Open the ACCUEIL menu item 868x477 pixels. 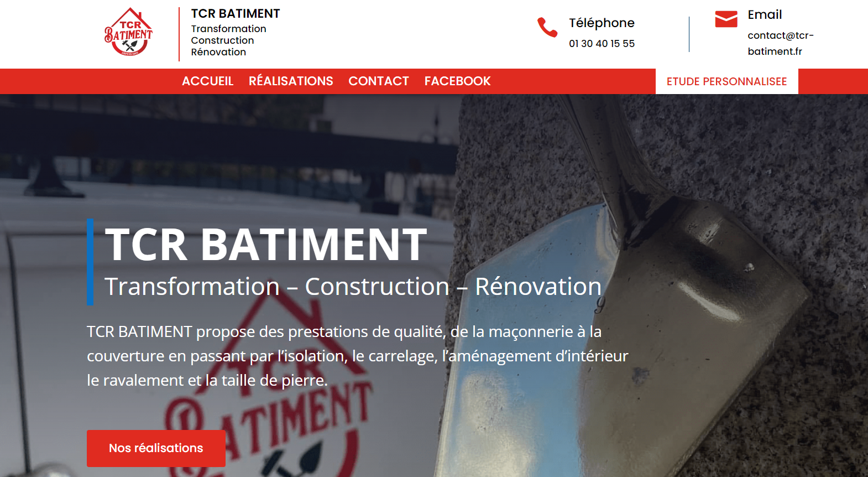(208, 81)
